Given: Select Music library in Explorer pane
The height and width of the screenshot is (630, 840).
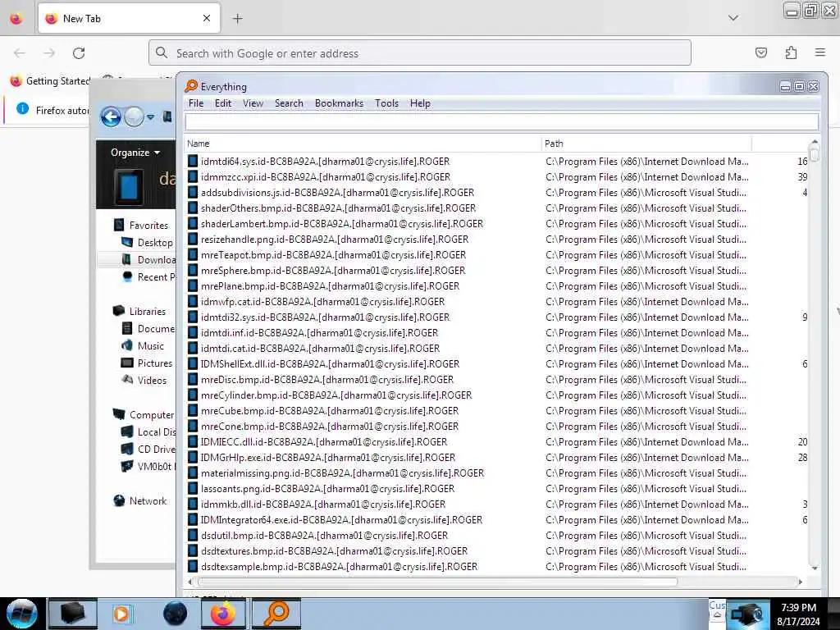Looking at the screenshot, I should click(151, 346).
